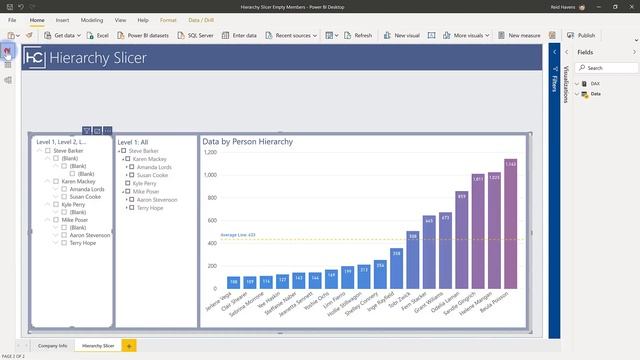Click the New measure calculator icon

(x=501, y=36)
